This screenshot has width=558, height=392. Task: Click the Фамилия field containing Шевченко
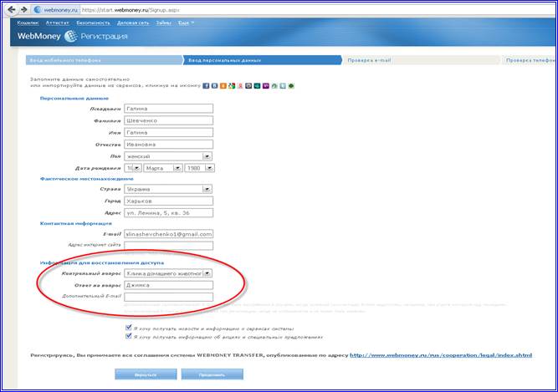tap(169, 120)
